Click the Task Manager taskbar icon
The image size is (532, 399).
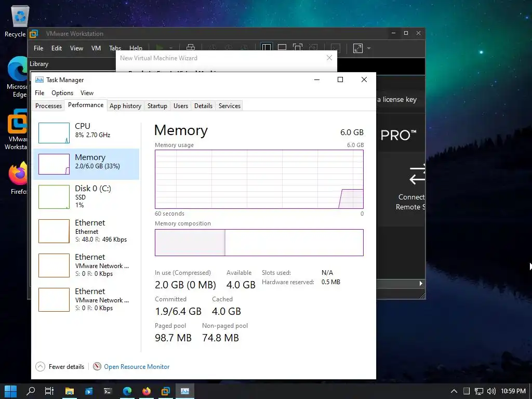(185, 391)
